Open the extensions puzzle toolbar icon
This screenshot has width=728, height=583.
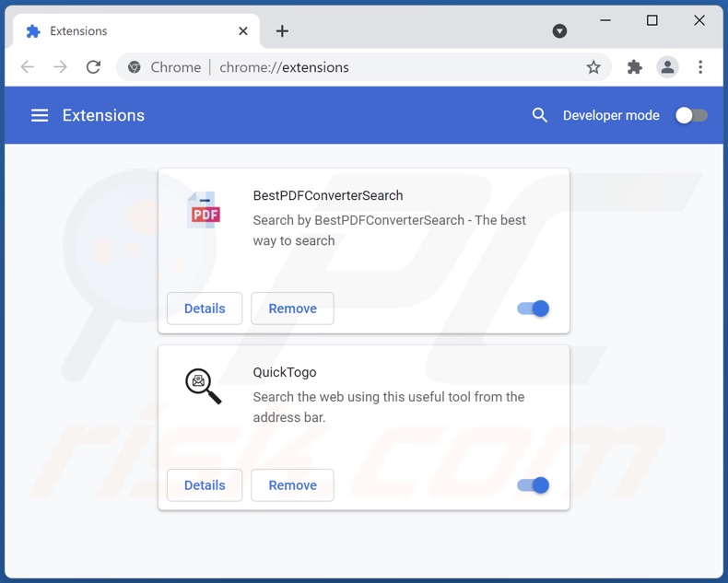click(x=635, y=67)
